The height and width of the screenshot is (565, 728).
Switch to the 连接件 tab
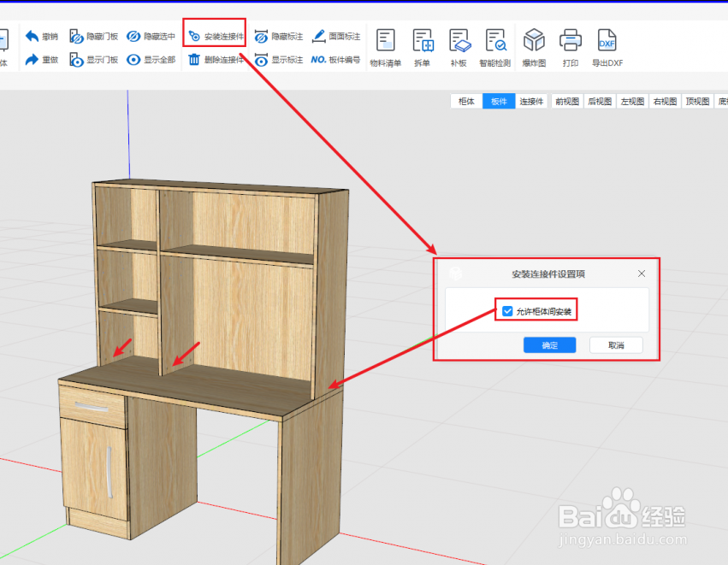coord(531,102)
